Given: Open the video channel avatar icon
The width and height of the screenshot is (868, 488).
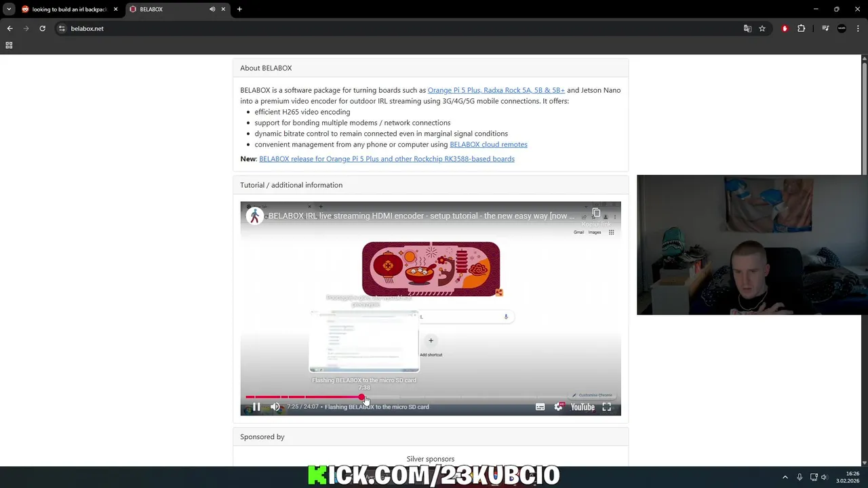Looking at the screenshot, I should point(255,216).
